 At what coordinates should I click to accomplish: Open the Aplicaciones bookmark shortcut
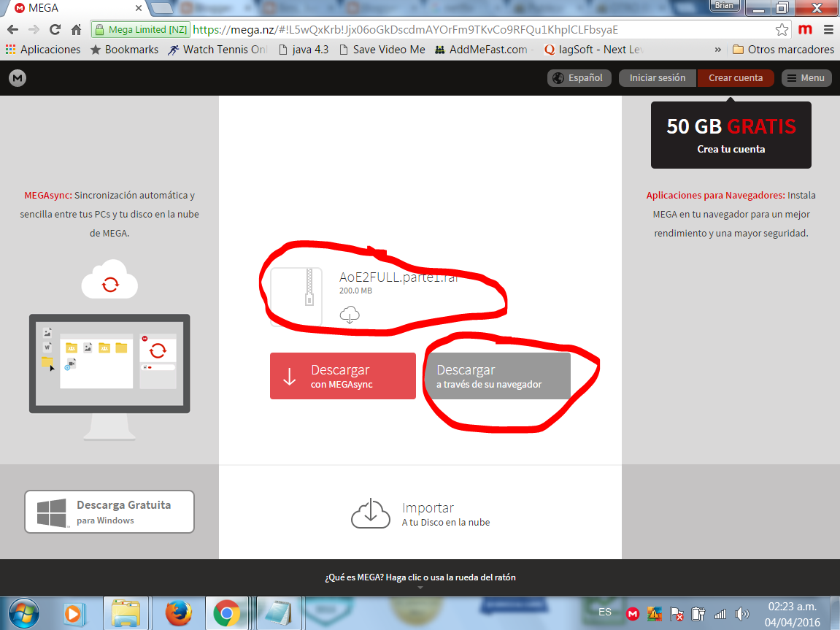pos(43,50)
